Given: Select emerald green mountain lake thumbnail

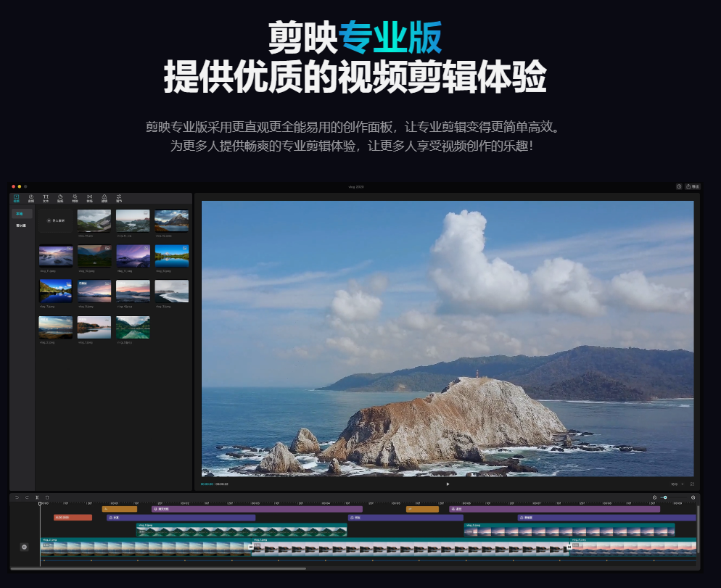Looking at the screenshot, I should click(133, 327).
